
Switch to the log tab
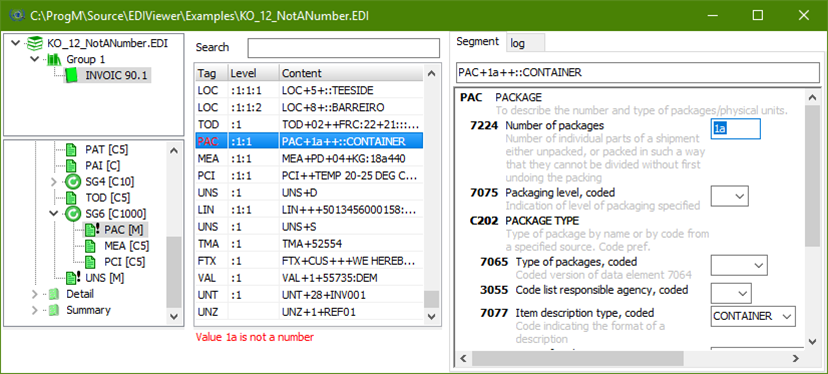tap(526, 43)
